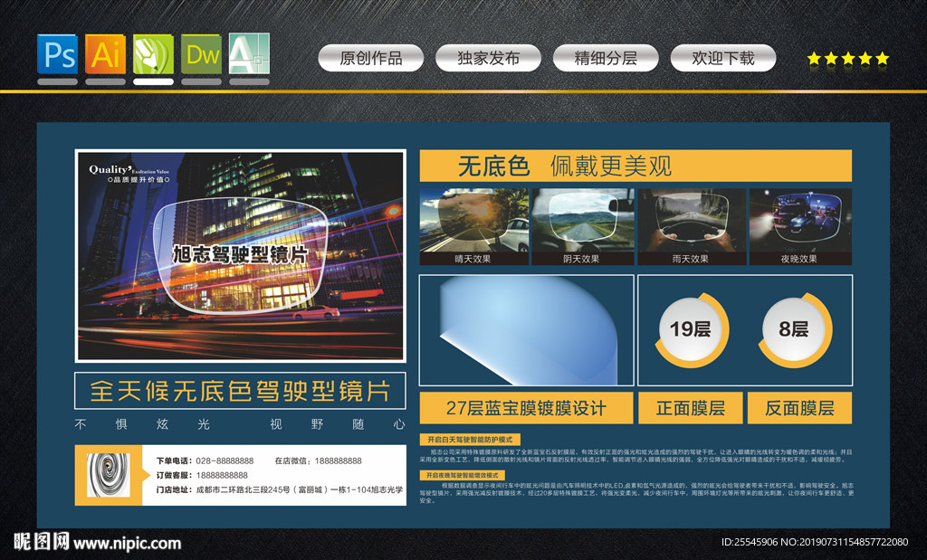The width and height of the screenshot is (927, 560).
Task: Click the 在店微信 1888888888 text
Action: pos(318,460)
